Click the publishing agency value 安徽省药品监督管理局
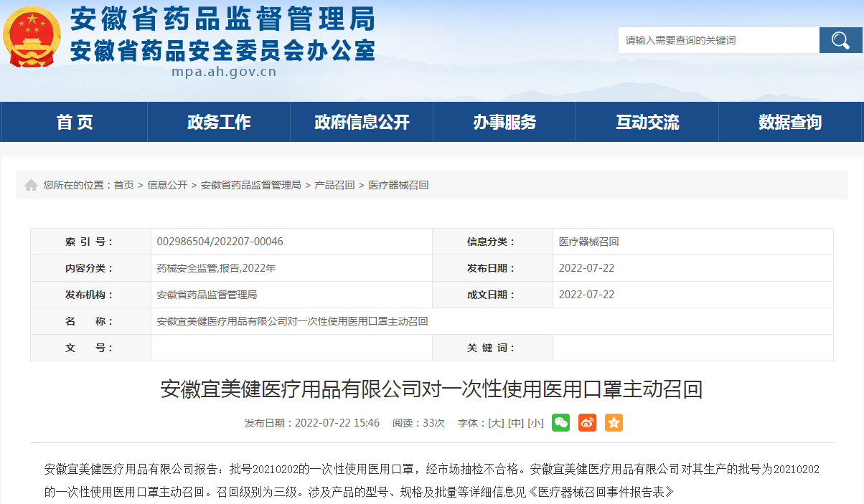 pyautogui.click(x=207, y=295)
